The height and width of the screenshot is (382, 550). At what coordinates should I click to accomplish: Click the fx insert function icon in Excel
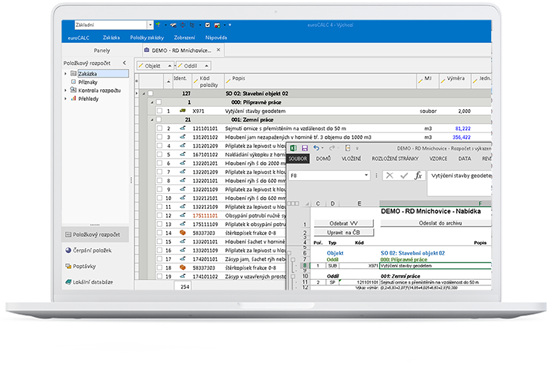[x=418, y=175]
